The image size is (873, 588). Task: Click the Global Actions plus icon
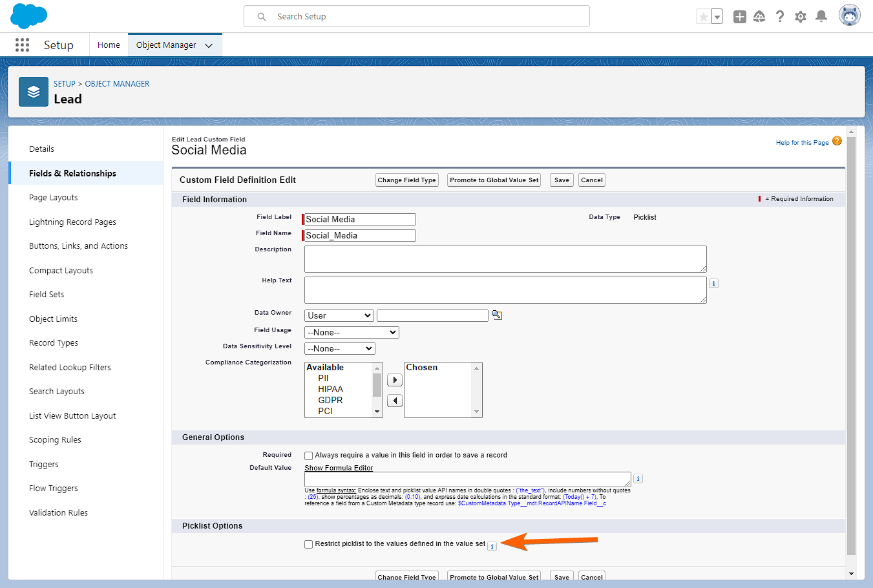click(740, 17)
